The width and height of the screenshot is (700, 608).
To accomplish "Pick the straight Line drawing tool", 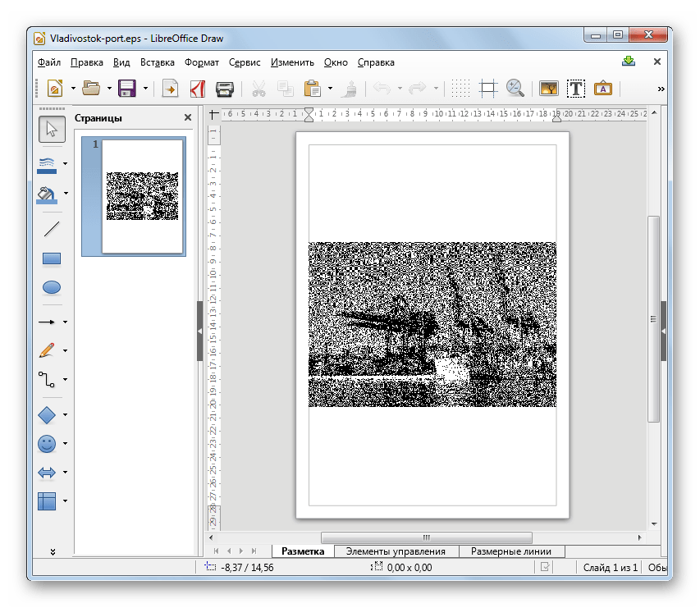I will [x=51, y=228].
